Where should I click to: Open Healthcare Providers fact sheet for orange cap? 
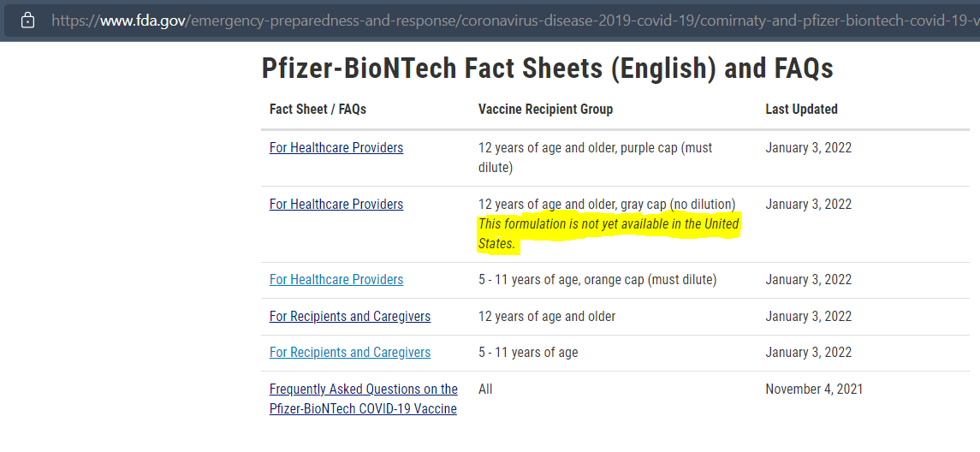[x=336, y=279]
